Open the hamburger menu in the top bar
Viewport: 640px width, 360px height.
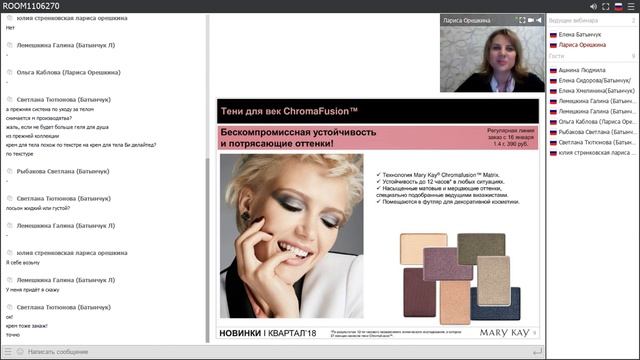(x=631, y=7)
